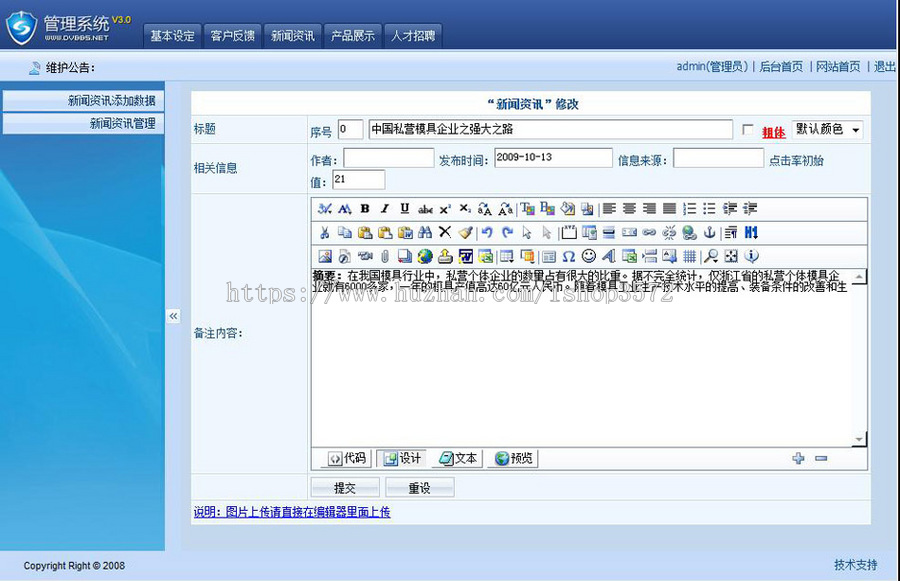900x581 pixels.
Task: Open the insert table icon
Action: click(x=505, y=254)
